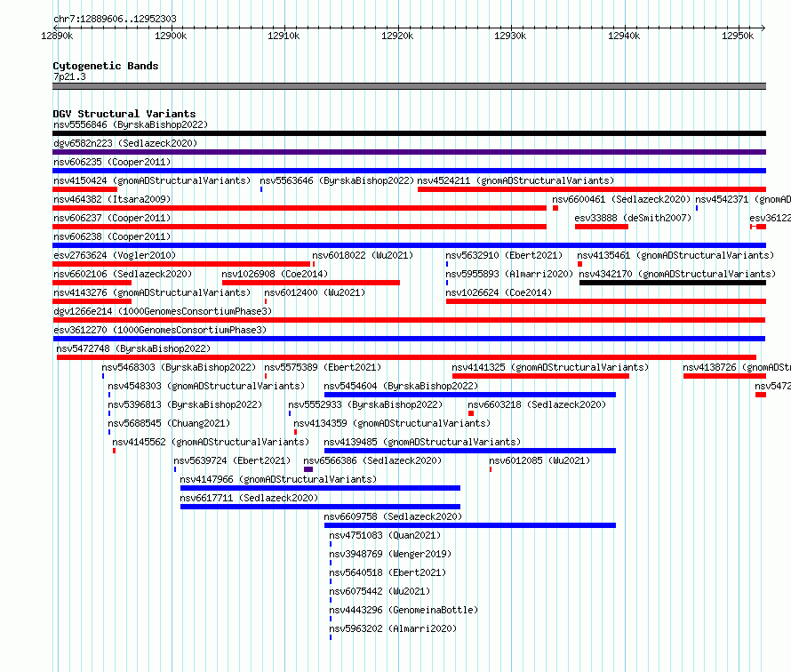This screenshot has height=672, width=791.
Task: Click nsv6018022 (Wu2021) label
Action: click(x=363, y=255)
